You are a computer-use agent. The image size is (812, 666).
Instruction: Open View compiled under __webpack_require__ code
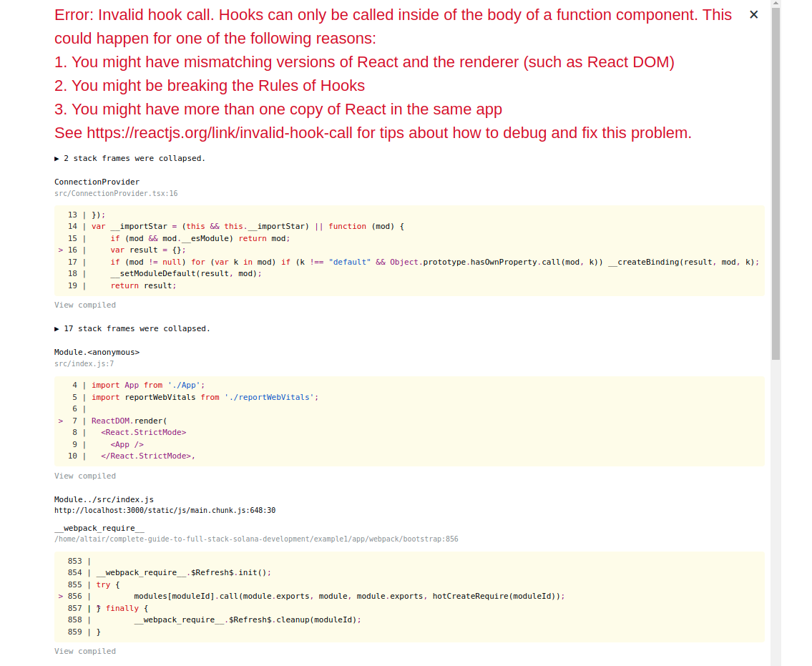85,652
